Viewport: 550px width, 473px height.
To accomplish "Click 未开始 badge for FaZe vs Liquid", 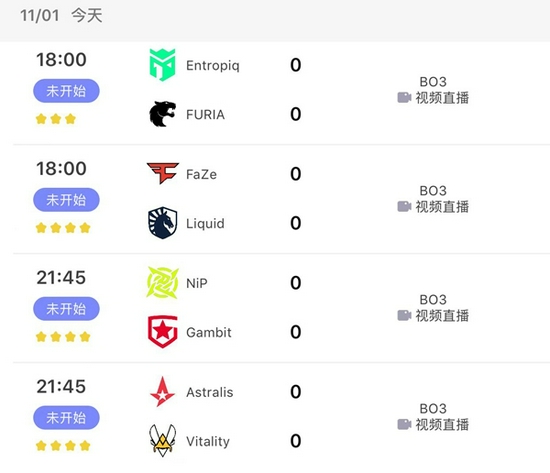I will point(66,200).
